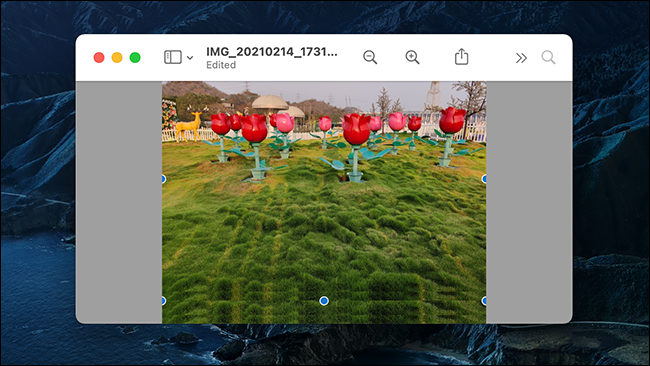Image resolution: width=650 pixels, height=366 pixels.
Task: Select the bottom-right corner selection handle
Action: (x=484, y=301)
